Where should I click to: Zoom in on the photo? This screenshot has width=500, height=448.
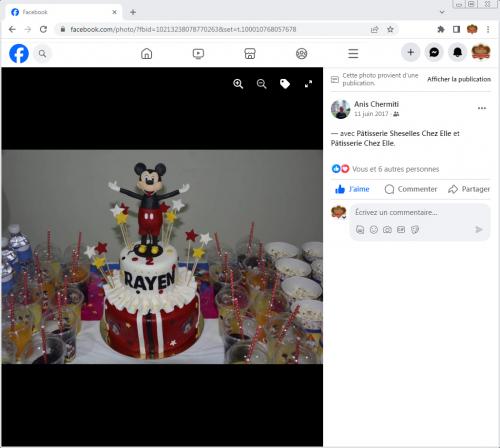238,84
